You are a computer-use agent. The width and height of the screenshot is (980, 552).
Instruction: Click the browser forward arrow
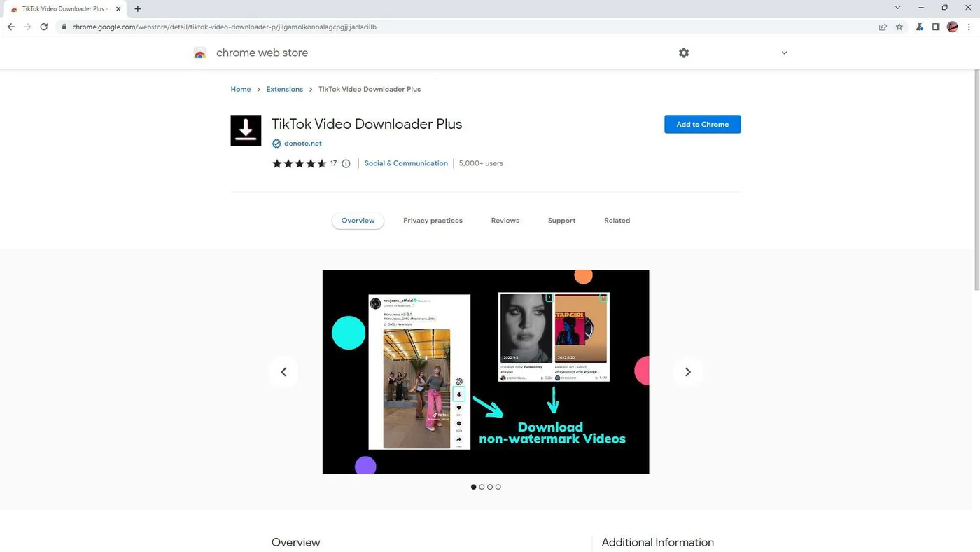[x=27, y=27]
